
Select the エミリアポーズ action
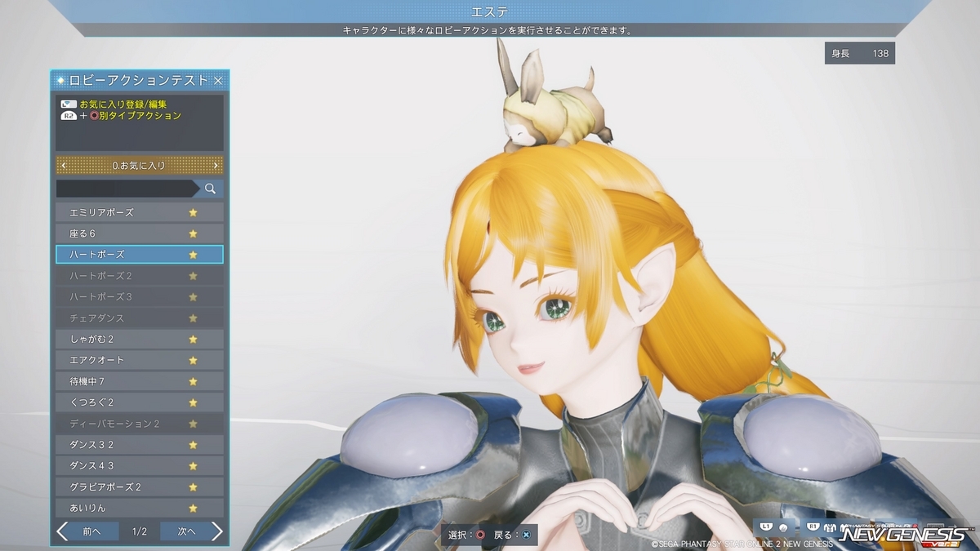pos(140,212)
